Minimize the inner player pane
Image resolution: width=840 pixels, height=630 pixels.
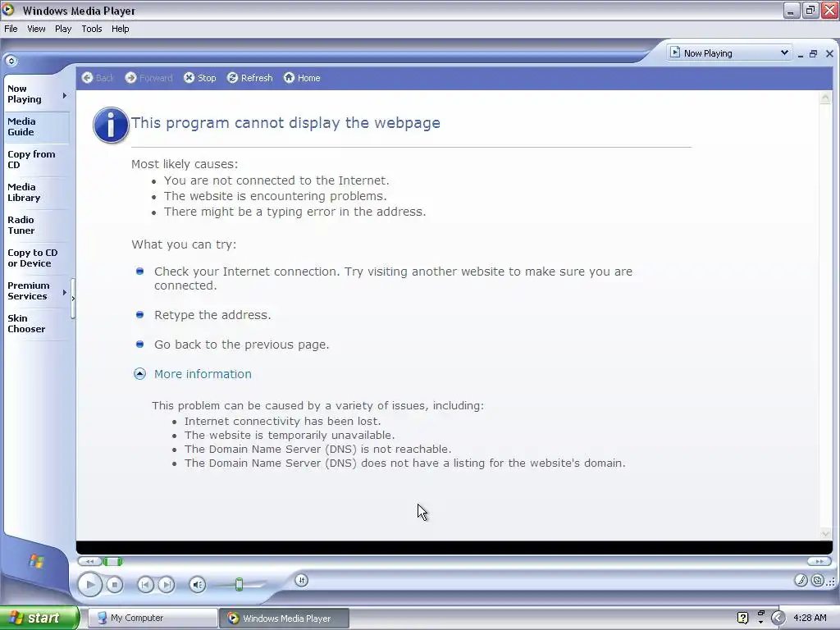(x=801, y=53)
